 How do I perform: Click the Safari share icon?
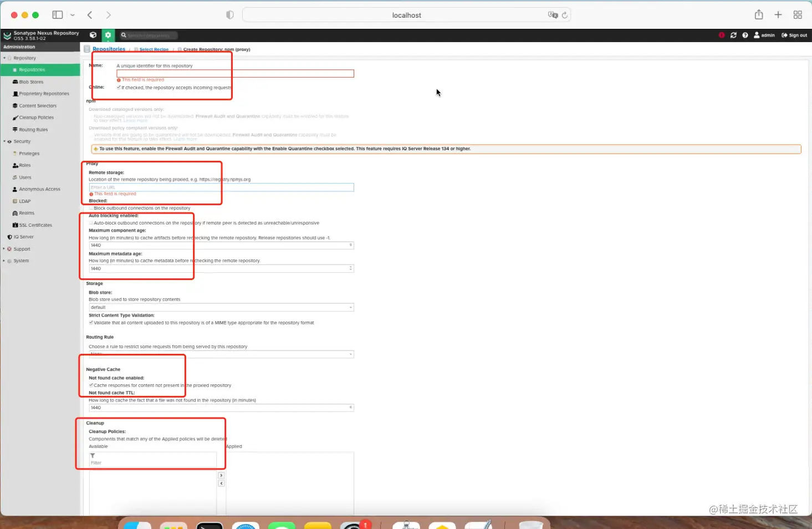[x=759, y=15]
